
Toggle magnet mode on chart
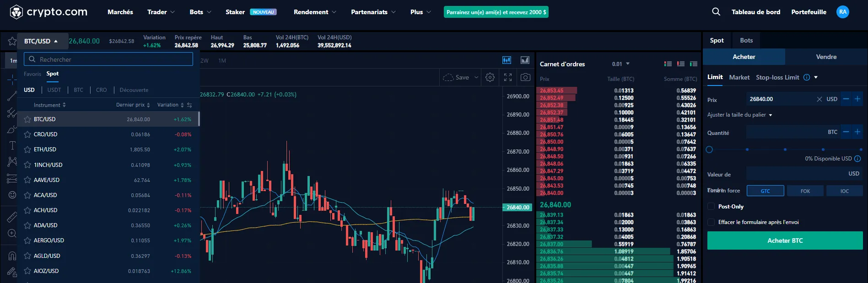click(12, 256)
